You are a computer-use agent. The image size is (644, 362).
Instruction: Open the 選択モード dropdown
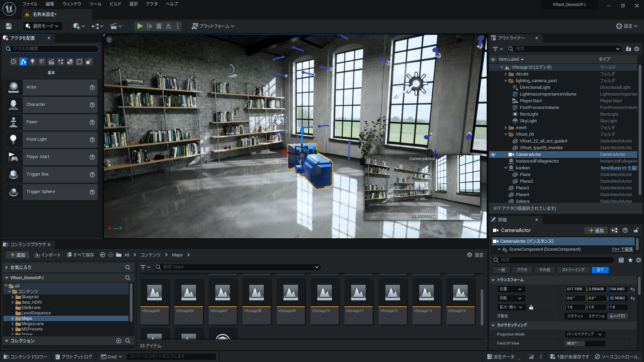[x=43, y=26]
